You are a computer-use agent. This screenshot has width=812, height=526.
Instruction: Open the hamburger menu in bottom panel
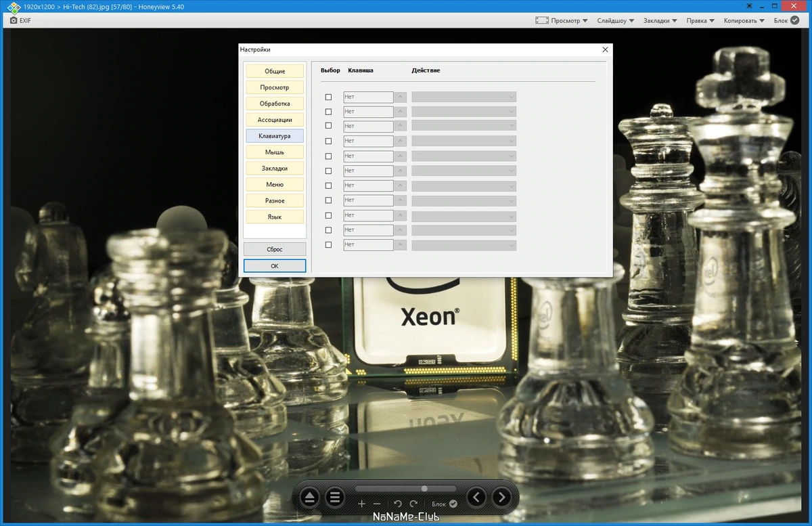pyautogui.click(x=334, y=498)
